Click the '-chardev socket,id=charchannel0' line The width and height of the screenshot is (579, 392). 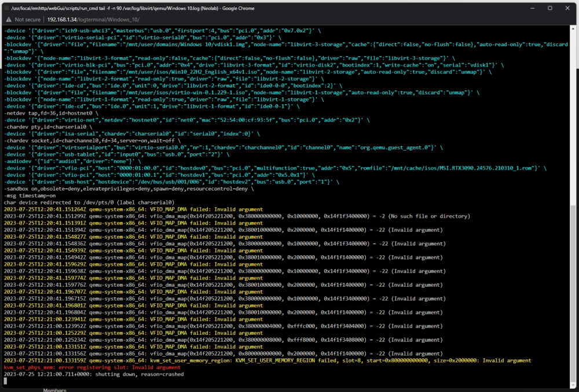pos(92,141)
